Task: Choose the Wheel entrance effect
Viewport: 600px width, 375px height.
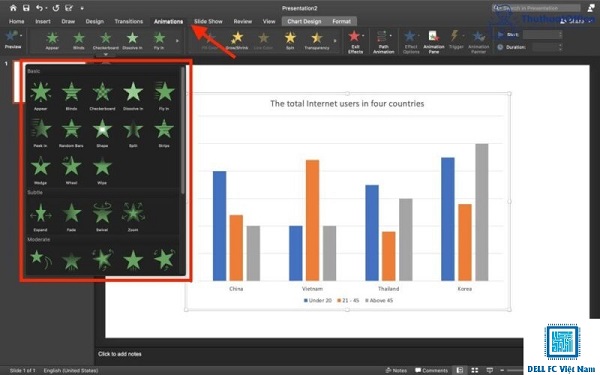Action: (71, 170)
